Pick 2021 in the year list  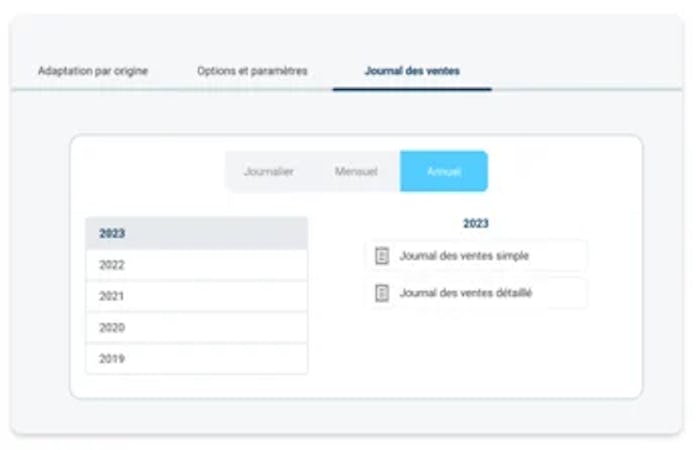[x=196, y=296]
